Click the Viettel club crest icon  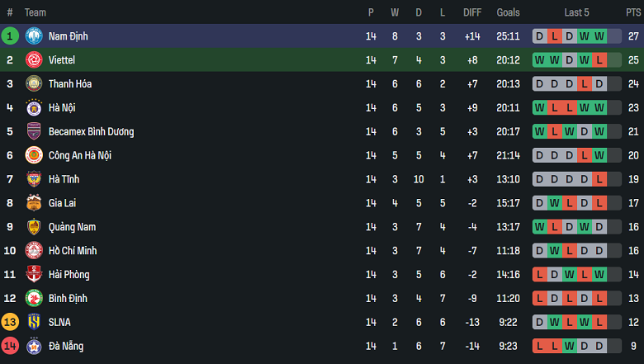[34, 60]
